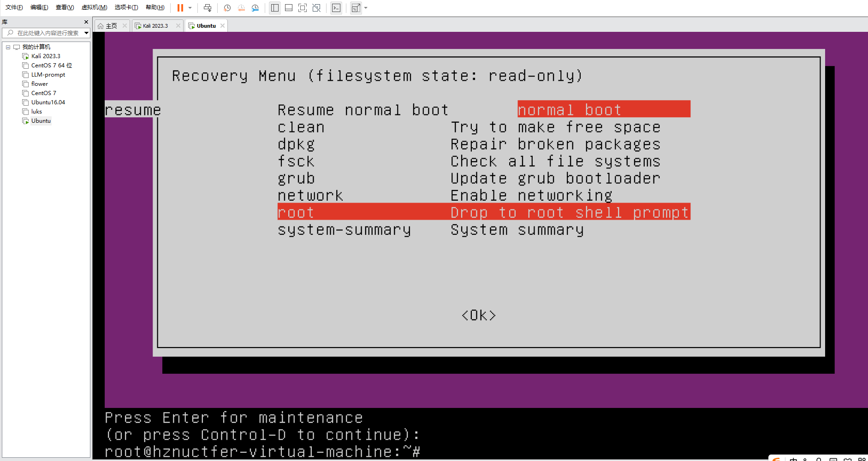Select the root shell prompt entry

pyautogui.click(x=483, y=212)
